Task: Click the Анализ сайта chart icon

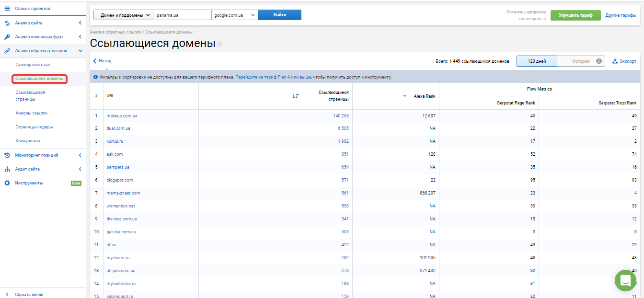Action: tap(7, 23)
